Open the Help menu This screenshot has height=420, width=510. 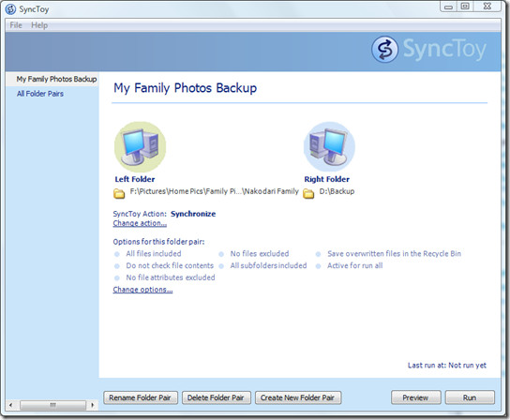click(x=39, y=25)
